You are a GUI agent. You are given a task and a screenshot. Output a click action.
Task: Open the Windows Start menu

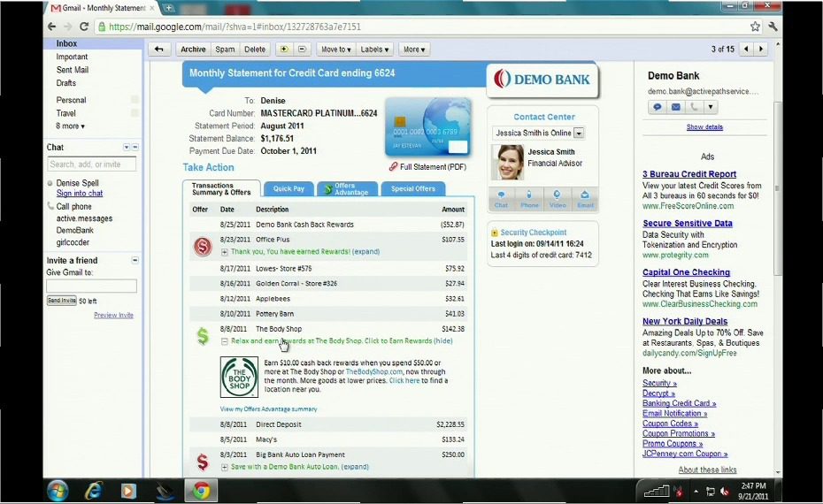click(58, 491)
